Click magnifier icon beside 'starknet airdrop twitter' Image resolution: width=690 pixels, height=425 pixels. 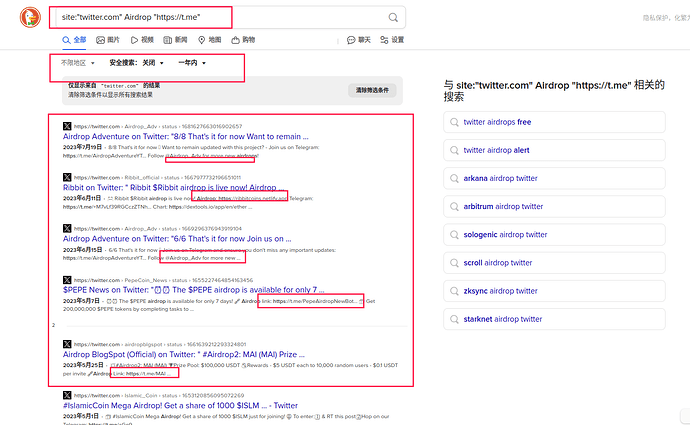[x=454, y=319]
